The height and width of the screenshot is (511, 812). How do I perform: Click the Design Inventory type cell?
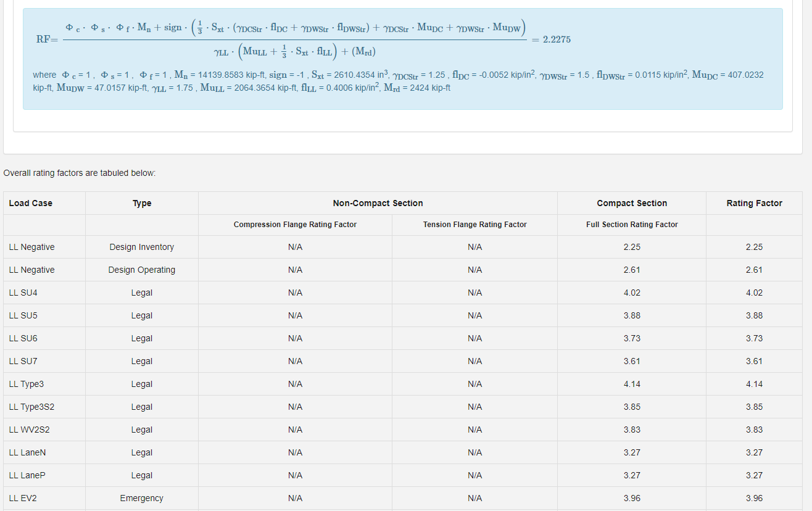coord(141,247)
